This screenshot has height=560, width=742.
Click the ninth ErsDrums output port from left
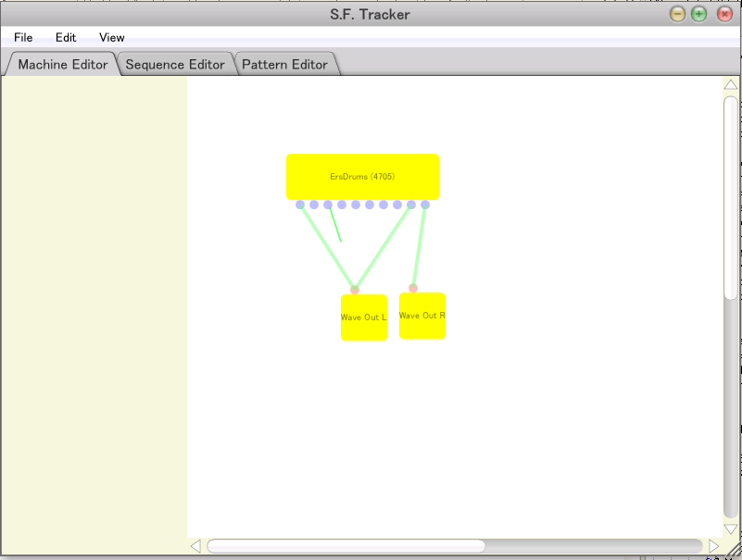pyautogui.click(x=411, y=205)
